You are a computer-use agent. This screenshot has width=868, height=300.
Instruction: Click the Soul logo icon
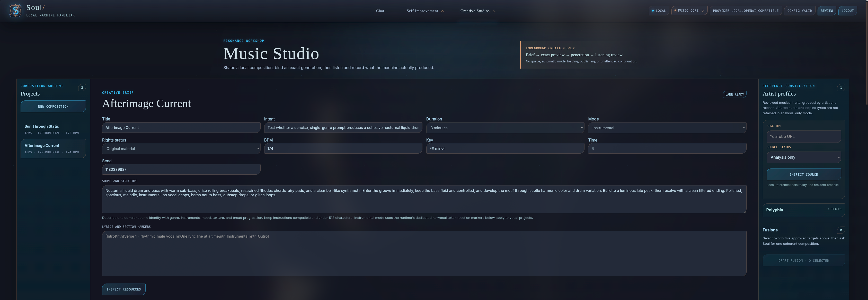[x=15, y=11]
